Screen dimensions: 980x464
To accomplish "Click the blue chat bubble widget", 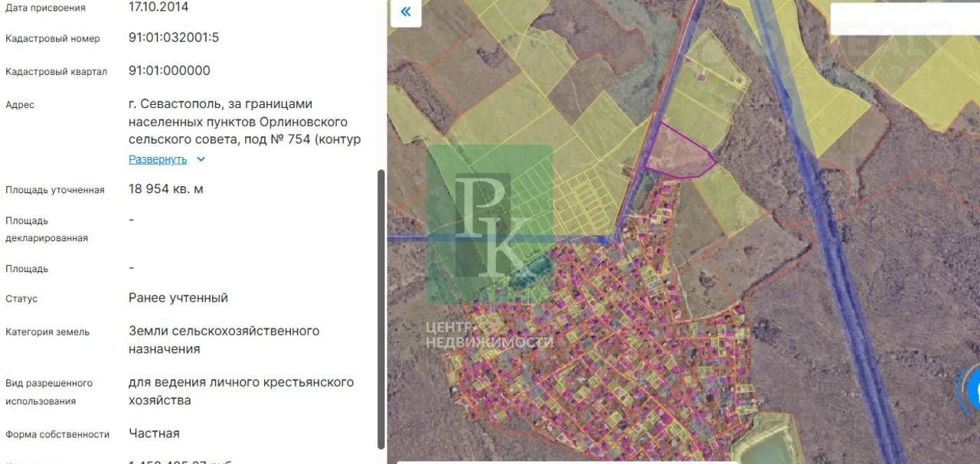I will pos(972,390).
